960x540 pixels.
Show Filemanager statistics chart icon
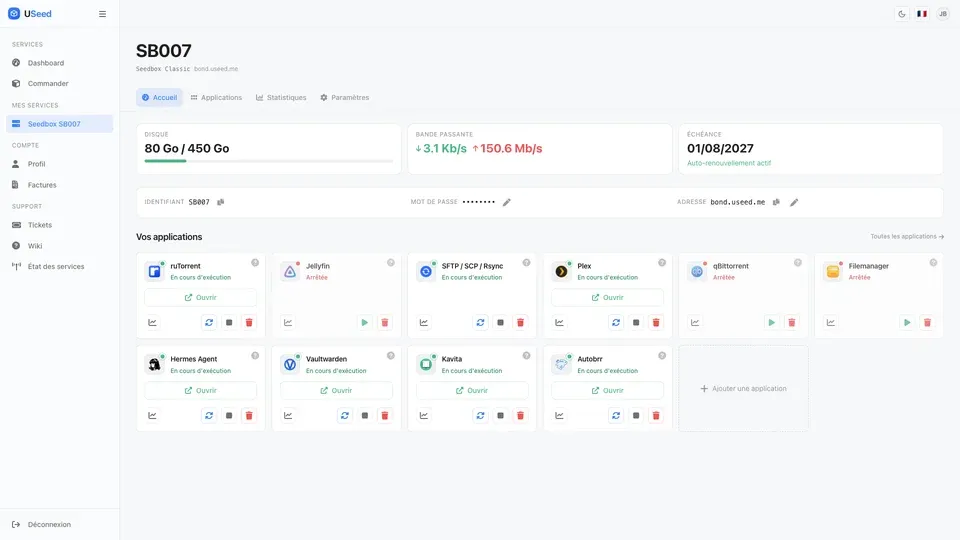click(831, 323)
